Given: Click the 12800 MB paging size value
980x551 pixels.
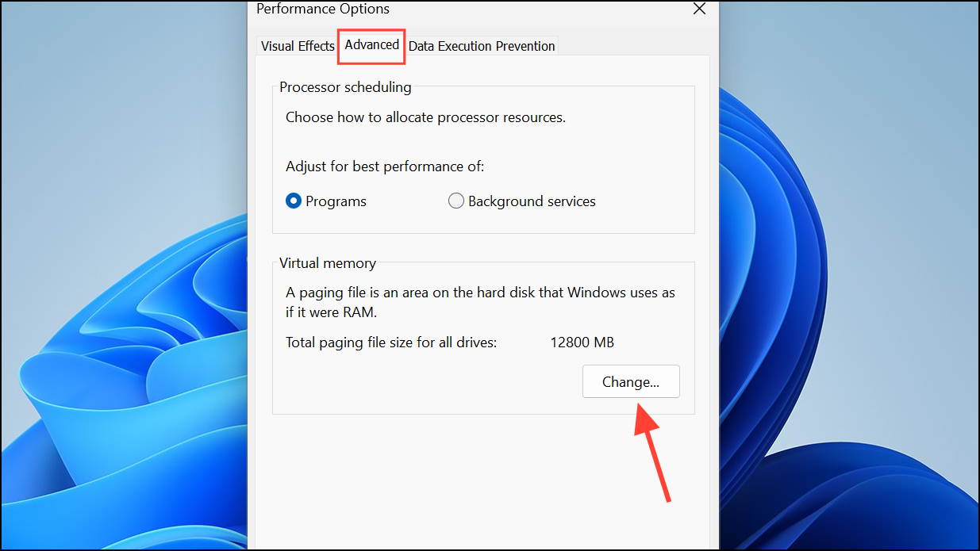Looking at the screenshot, I should [x=582, y=342].
